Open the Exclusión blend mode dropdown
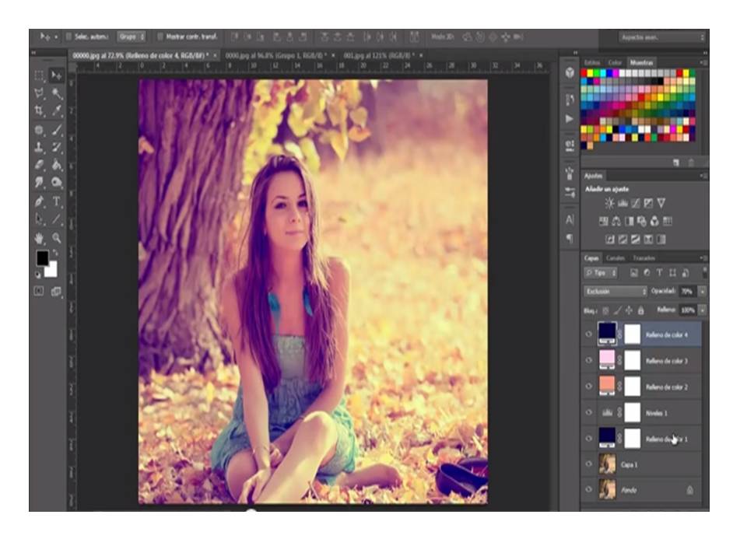 pyautogui.click(x=614, y=292)
